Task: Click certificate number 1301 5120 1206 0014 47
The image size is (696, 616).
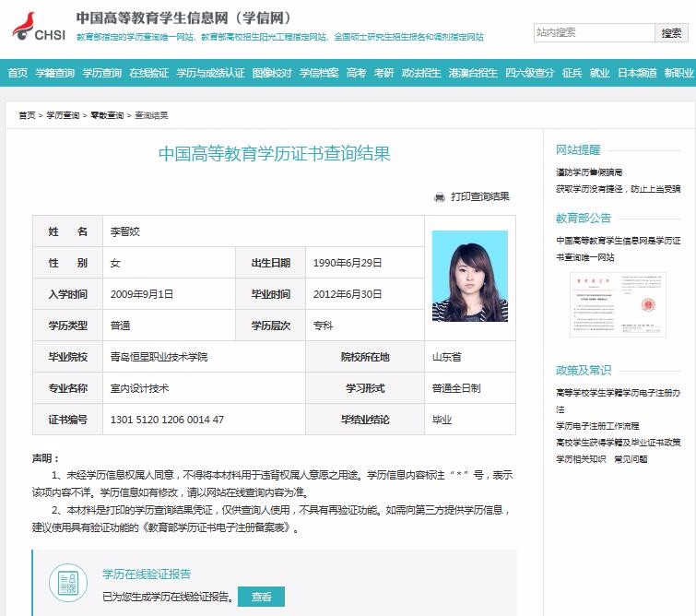Action: [167, 420]
